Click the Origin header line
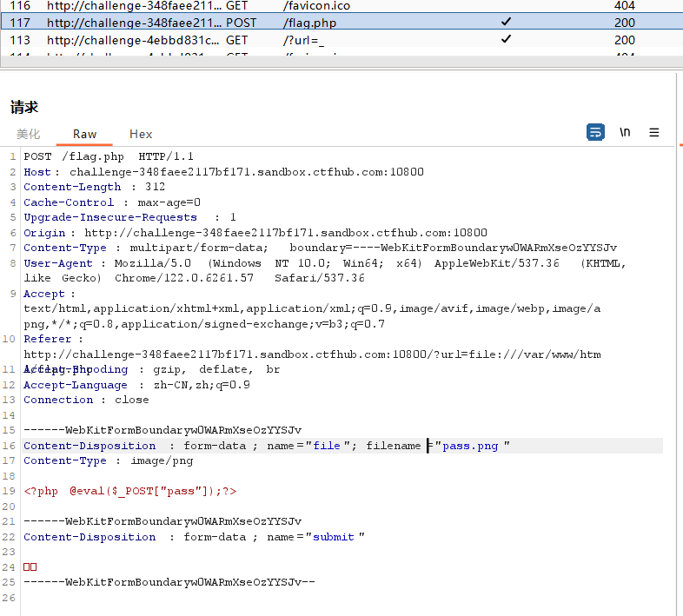This screenshot has height=616, width=683. (255, 233)
